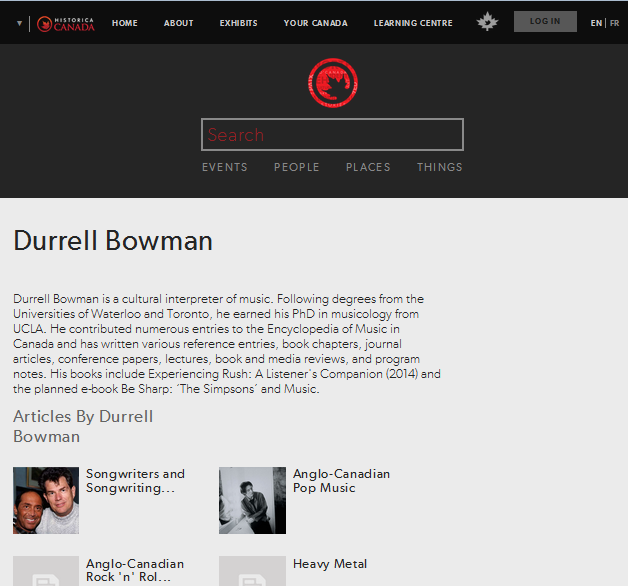Screen dimensions: 628x586
Task: Click the maple leaf icon in navbar
Action: tap(487, 22)
